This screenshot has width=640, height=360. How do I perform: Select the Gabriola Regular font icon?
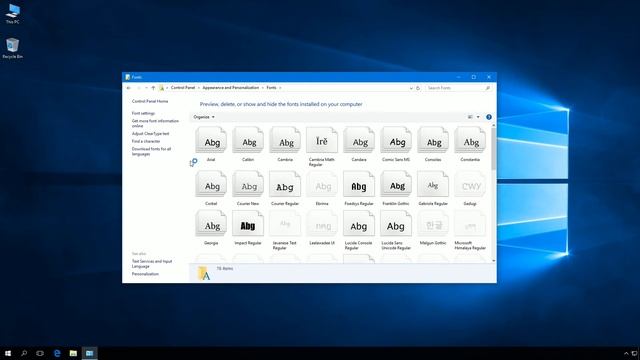tap(433, 184)
